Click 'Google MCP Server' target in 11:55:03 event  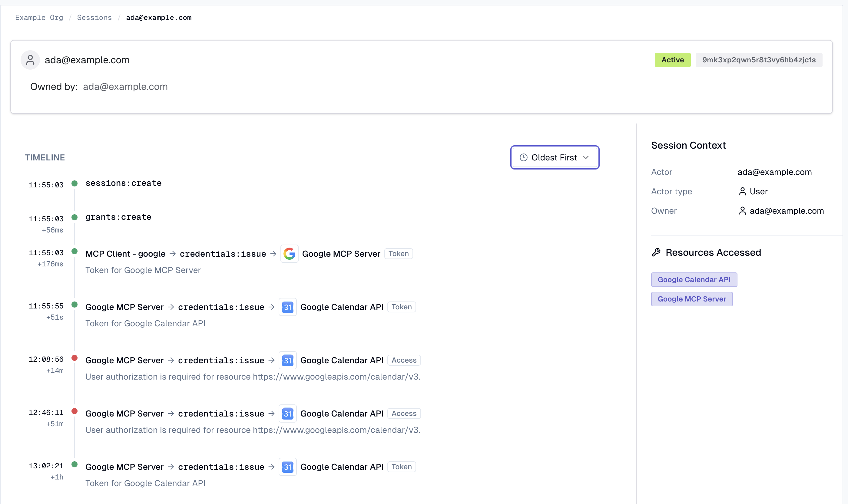(x=341, y=254)
